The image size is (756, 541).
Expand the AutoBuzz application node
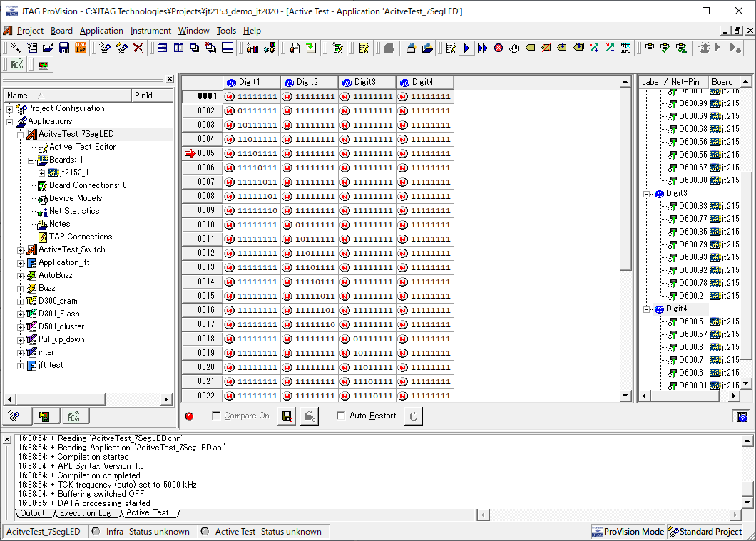tap(21, 276)
